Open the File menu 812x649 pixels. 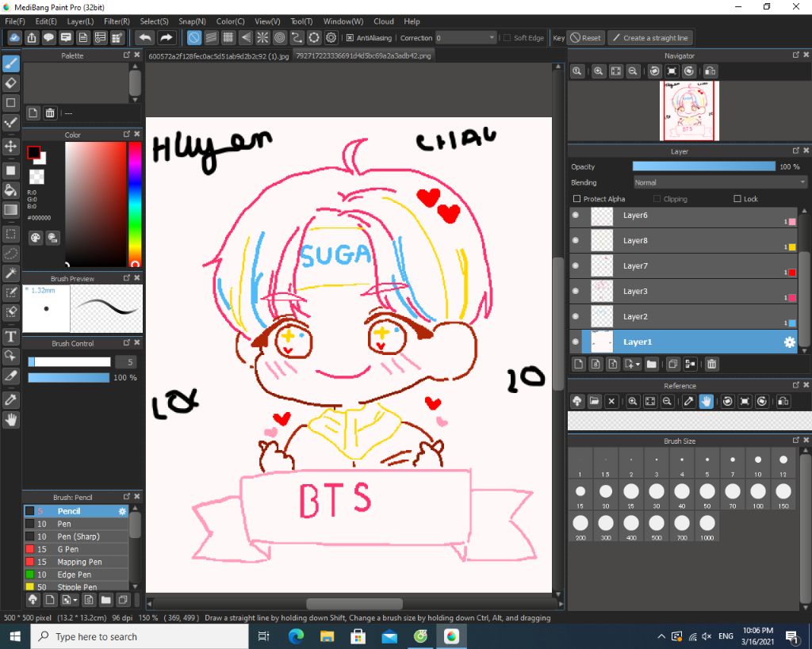pos(14,21)
